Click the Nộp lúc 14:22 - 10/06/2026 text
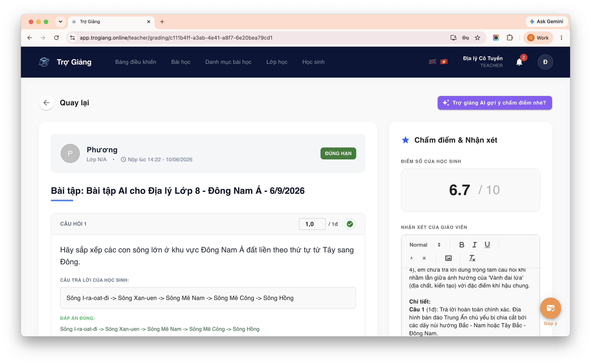Image resolution: width=591 pixels, height=364 pixels. click(x=160, y=159)
